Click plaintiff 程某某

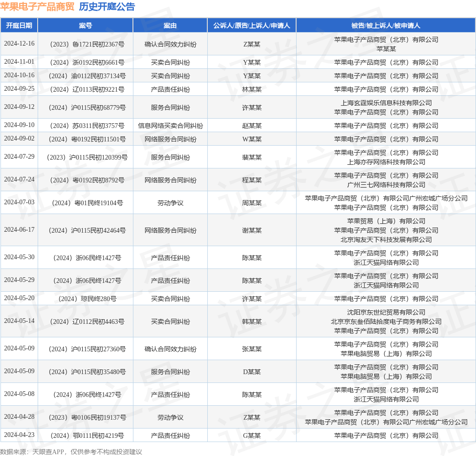tap(251, 180)
